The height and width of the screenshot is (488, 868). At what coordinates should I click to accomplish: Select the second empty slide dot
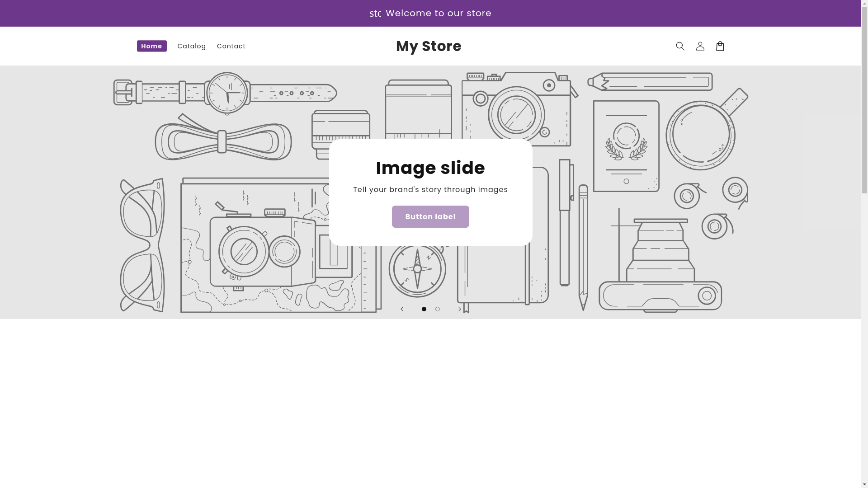(437, 309)
